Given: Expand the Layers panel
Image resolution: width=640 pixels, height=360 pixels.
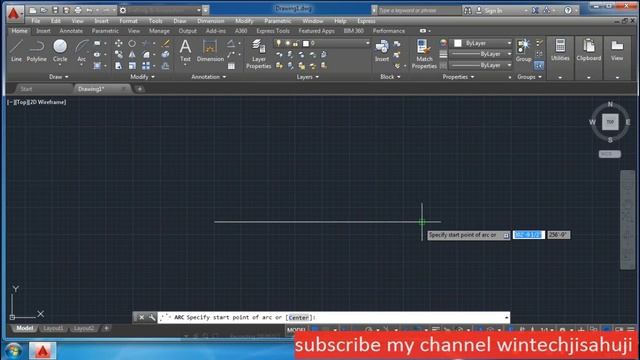Looking at the screenshot, I should coord(307,77).
